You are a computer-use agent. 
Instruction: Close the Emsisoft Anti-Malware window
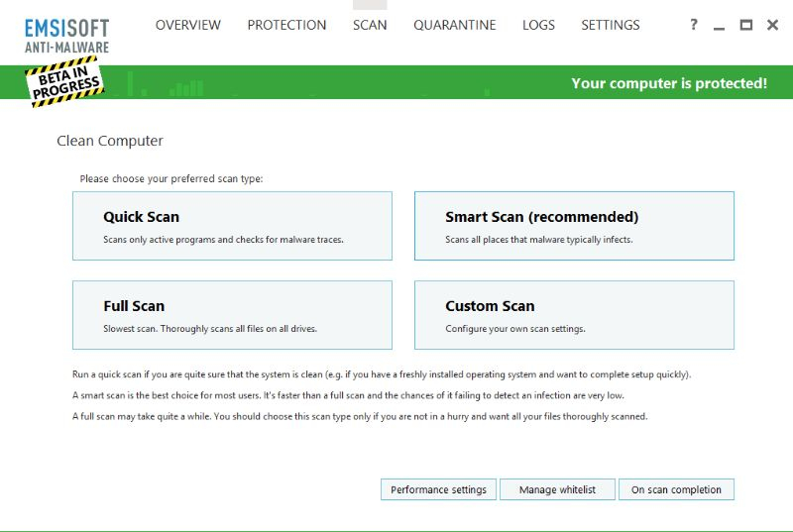(x=773, y=25)
